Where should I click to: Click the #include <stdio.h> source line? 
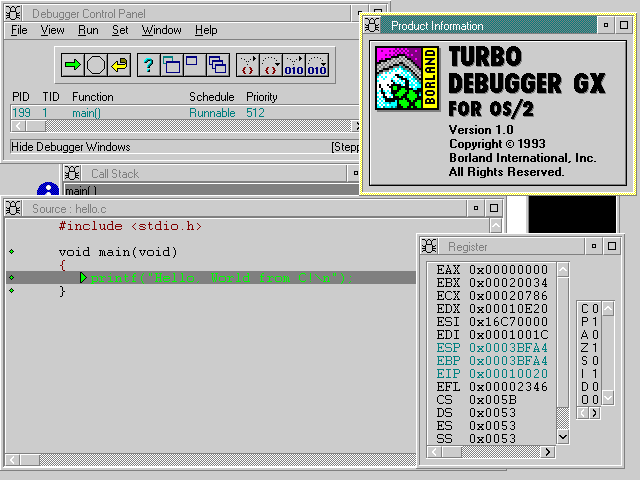[130, 226]
